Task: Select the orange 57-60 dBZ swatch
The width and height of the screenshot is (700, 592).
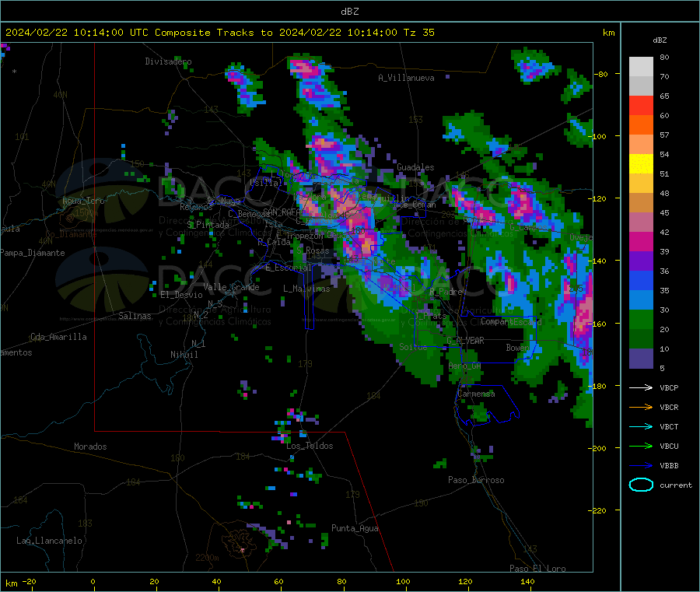Action: click(x=641, y=125)
